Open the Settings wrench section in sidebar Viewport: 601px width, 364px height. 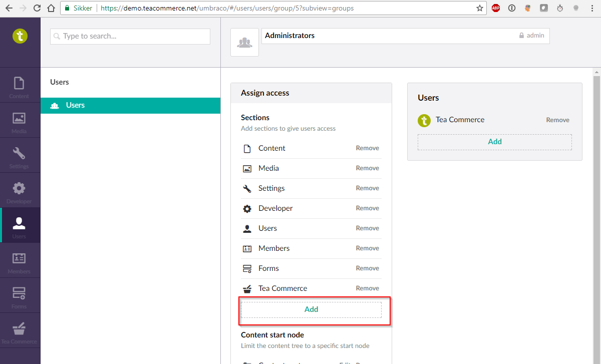[20, 155]
